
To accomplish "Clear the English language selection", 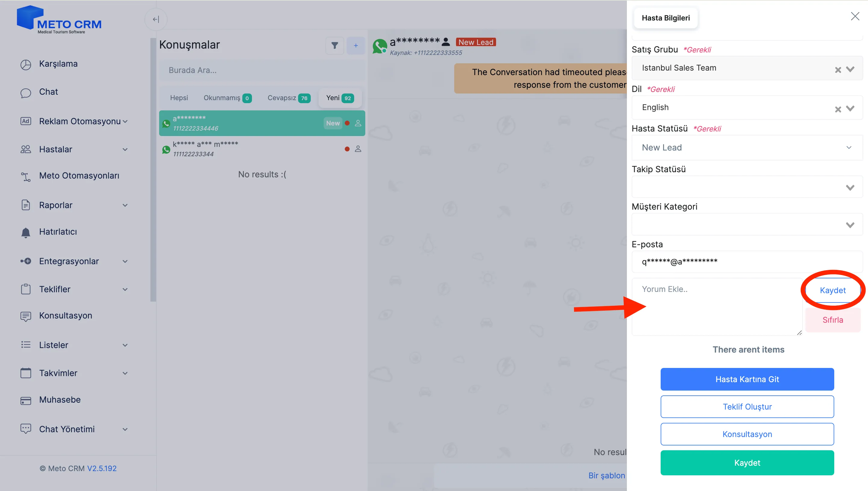I will (838, 109).
